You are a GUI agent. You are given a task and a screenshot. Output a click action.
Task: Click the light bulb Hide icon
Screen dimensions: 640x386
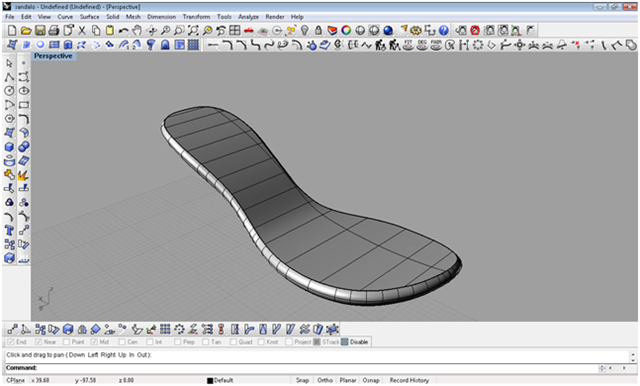pos(304,30)
